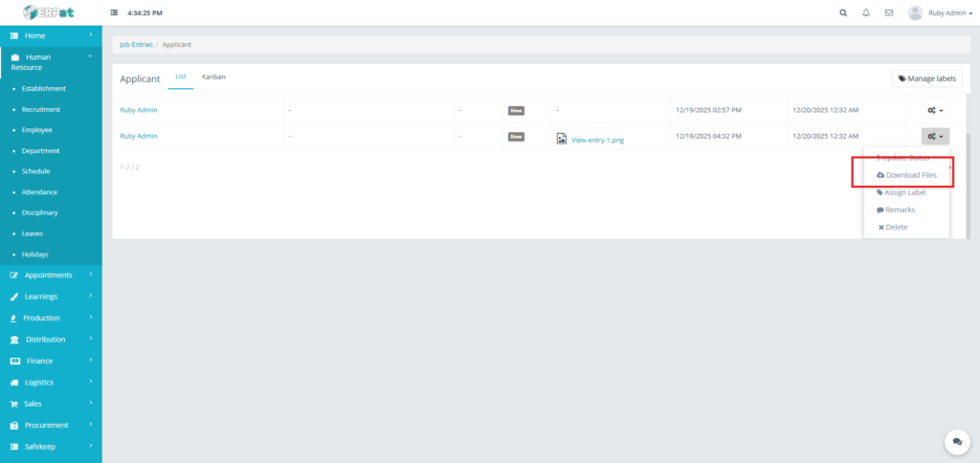Screen dimensions: 980x463
Task: Open Recruitment under Human Resource
Action: click(41, 109)
